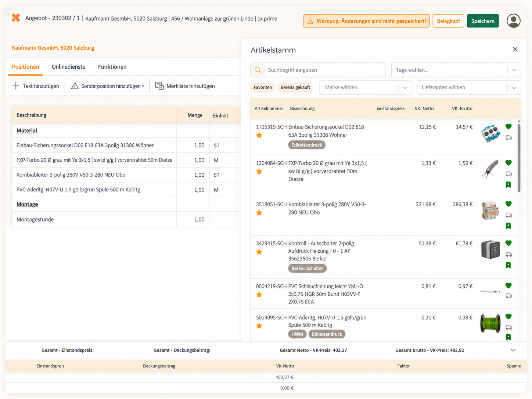Click the Belegkopf button
Image resolution: width=532 pixels, height=399 pixels.
click(448, 21)
